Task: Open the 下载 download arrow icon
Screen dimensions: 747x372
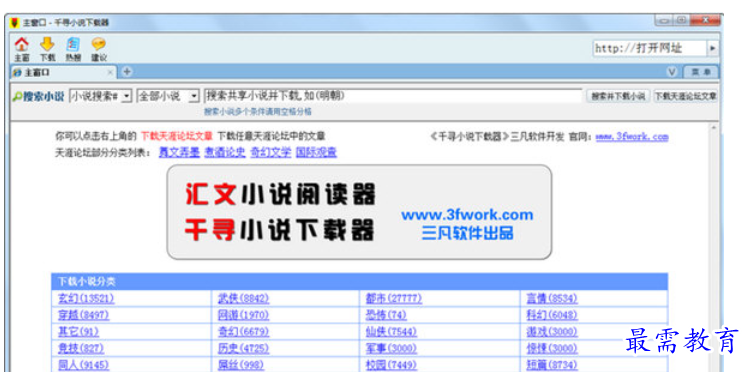Action: coord(47,49)
